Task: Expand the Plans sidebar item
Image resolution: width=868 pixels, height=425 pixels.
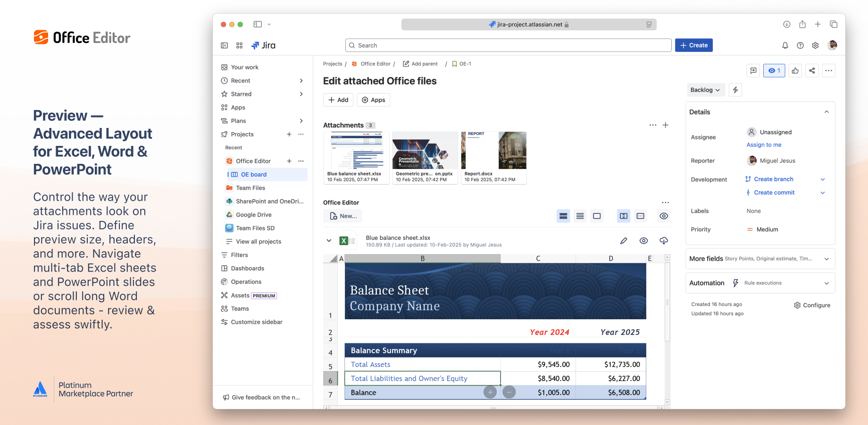Action: [301, 121]
